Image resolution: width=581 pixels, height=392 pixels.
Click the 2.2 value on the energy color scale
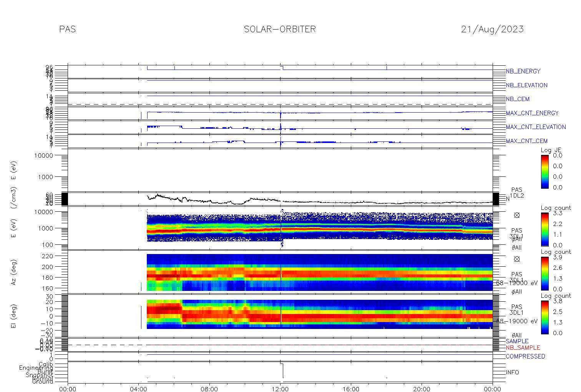tap(558, 224)
